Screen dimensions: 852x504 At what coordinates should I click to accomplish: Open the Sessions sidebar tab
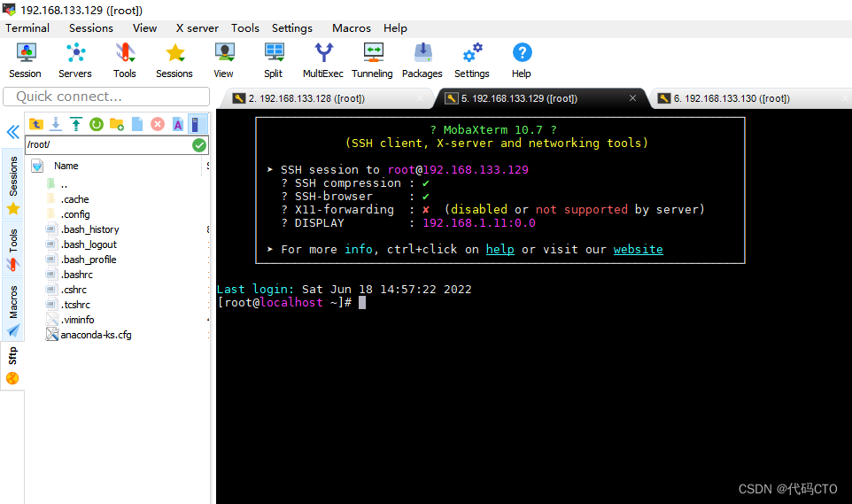(13, 185)
